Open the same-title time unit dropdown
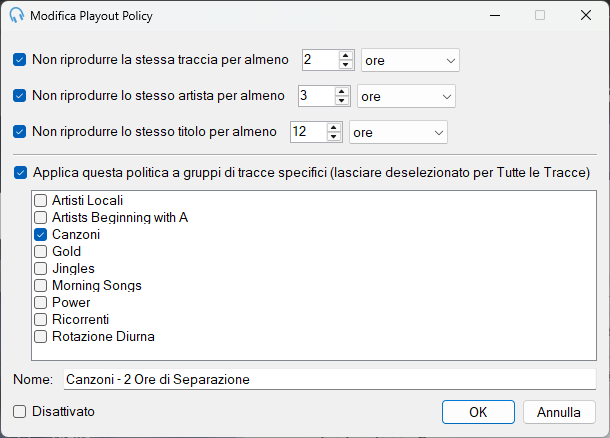The width and height of the screenshot is (610, 438). 398,132
